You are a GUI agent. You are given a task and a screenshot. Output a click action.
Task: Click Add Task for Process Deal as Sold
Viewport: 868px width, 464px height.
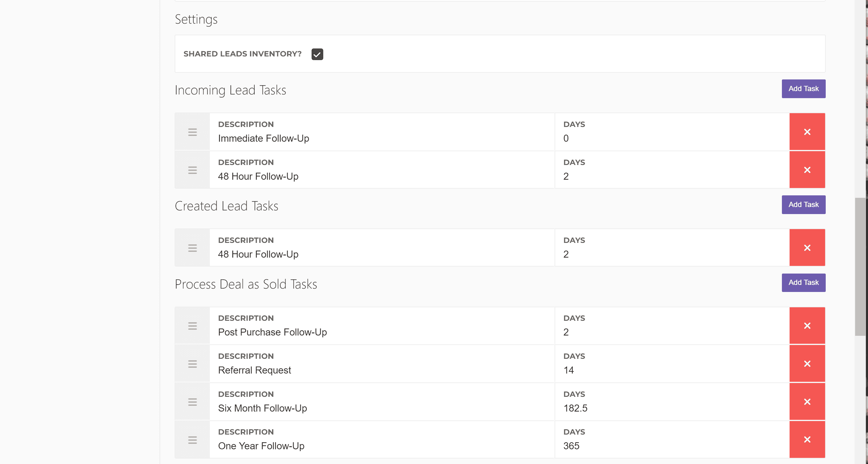(x=803, y=282)
